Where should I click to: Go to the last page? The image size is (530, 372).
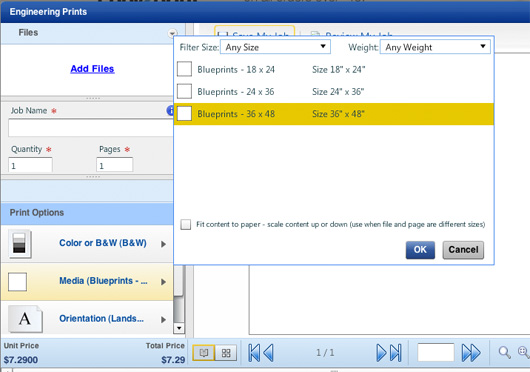pyautogui.click(x=395, y=353)
